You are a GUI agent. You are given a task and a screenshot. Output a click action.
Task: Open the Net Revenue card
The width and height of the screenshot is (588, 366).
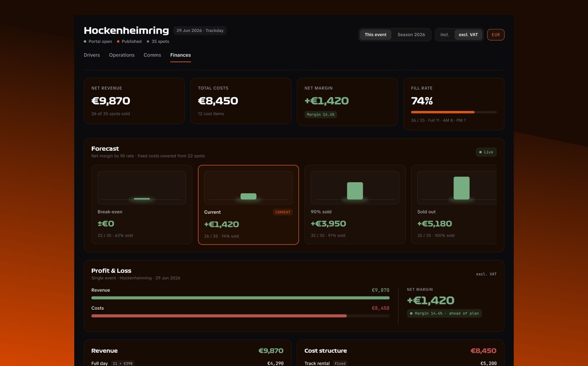pyautogui.click(x=134, y=101)
